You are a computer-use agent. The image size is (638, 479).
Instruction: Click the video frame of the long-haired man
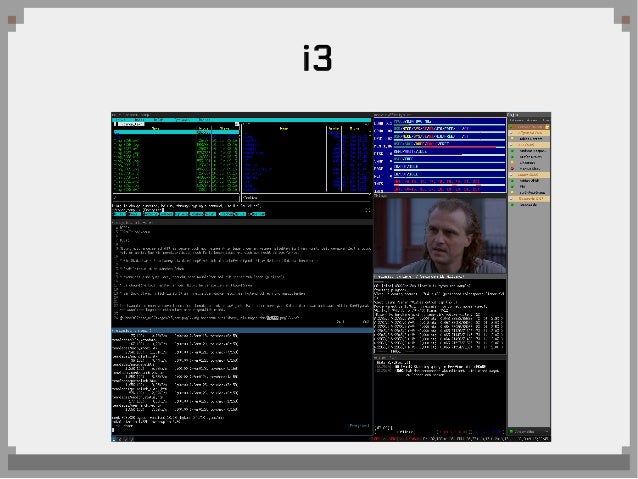coord(439,236)
